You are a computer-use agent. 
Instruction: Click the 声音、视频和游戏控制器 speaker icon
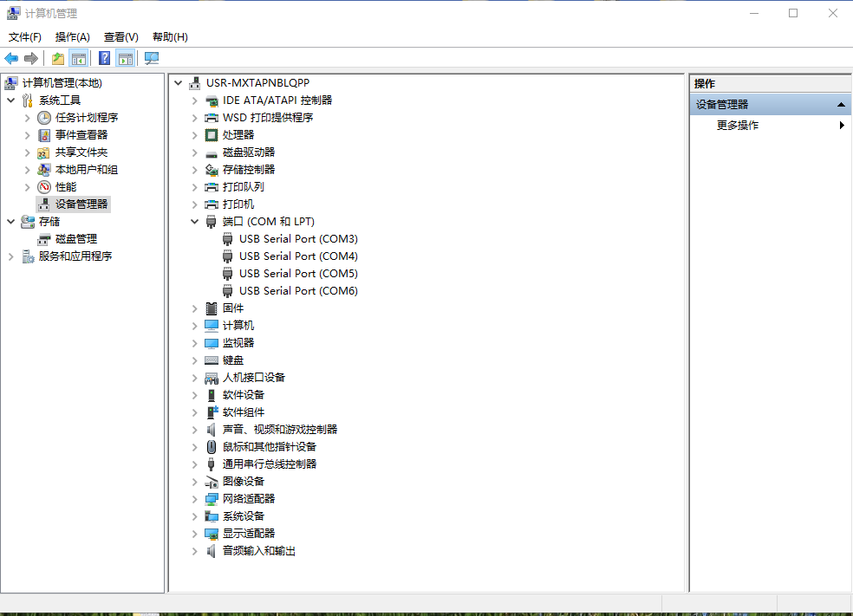211,430
